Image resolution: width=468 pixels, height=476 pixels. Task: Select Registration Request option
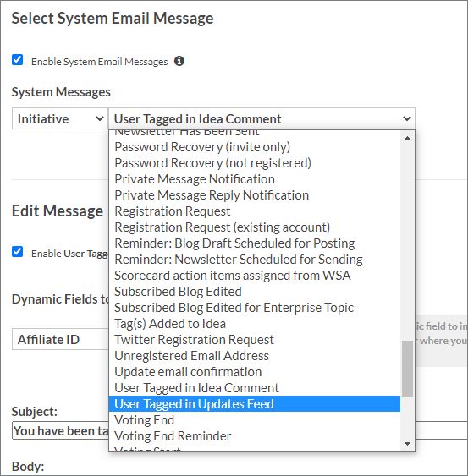[255, 211]
